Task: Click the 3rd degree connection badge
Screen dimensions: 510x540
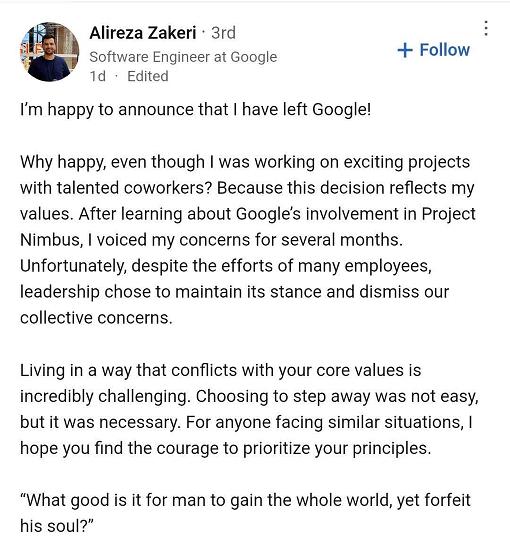Action: tap(223, 33)
